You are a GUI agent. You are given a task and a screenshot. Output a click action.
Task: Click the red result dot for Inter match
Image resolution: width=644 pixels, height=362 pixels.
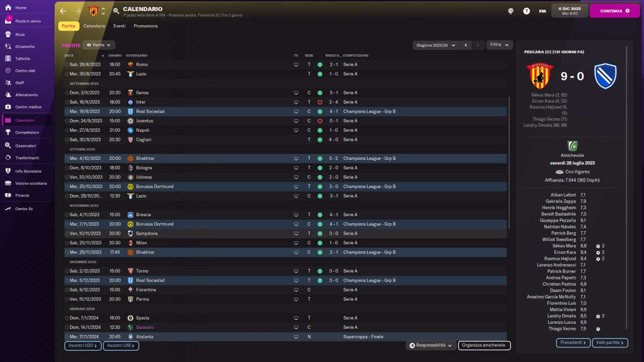[x=320, y=102]
